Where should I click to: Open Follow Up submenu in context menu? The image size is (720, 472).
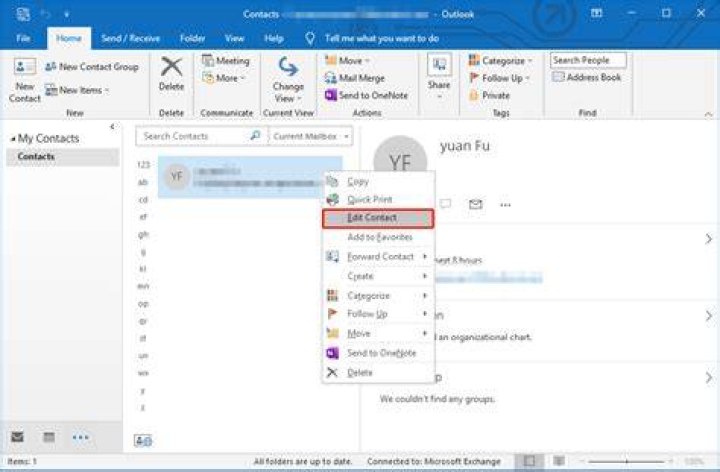point(378,314)
